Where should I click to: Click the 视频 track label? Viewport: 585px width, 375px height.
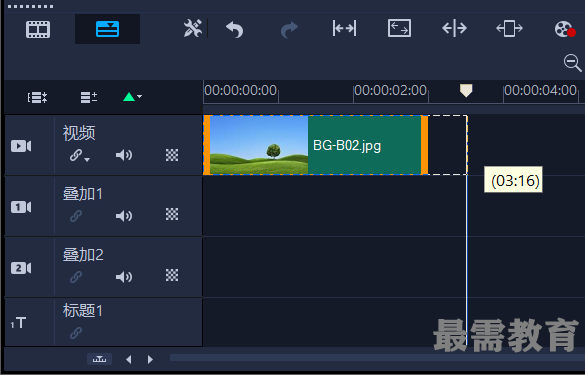[x=79, y=133]
